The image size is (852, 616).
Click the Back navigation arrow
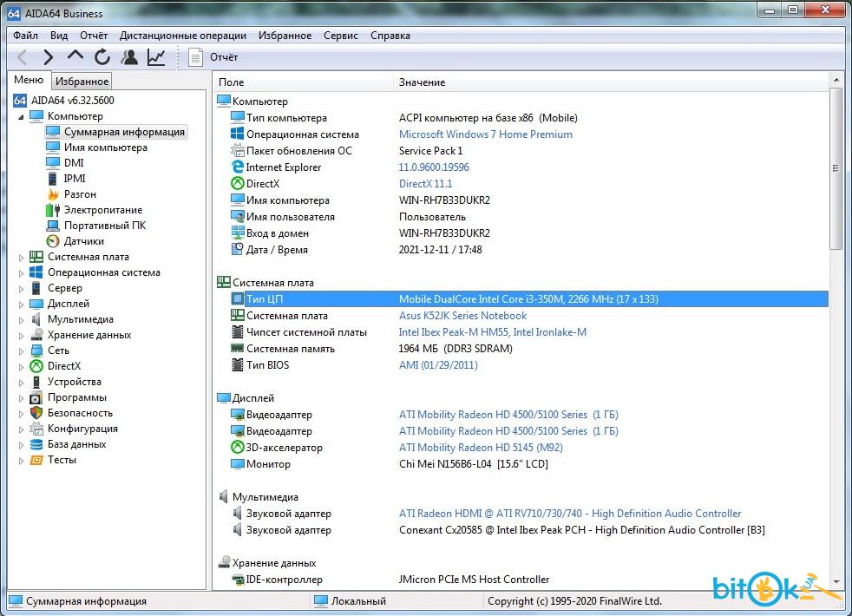tap(23, 57)
